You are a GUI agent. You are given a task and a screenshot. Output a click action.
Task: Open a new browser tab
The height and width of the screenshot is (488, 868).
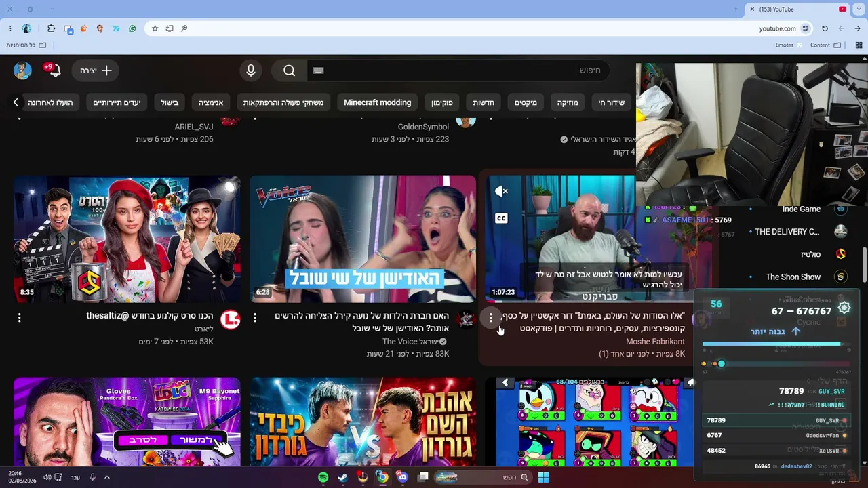click(x=736, y=9)
